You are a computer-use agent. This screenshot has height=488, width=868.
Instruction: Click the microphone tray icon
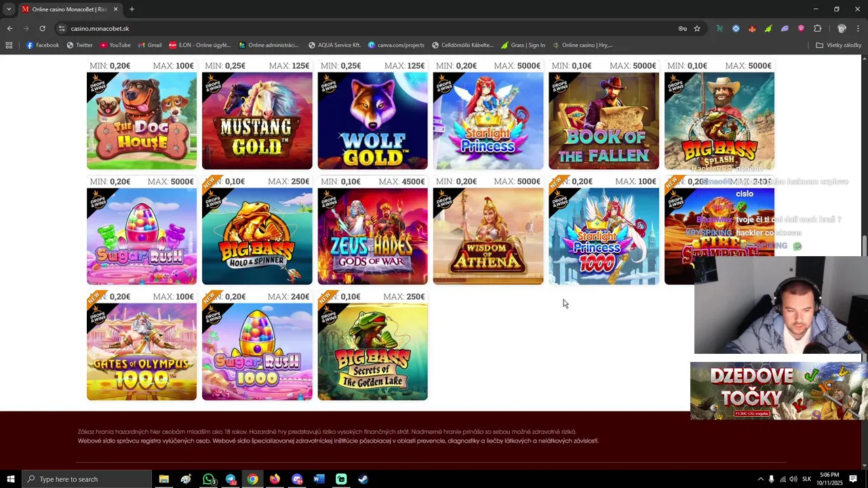pos(771,479)
